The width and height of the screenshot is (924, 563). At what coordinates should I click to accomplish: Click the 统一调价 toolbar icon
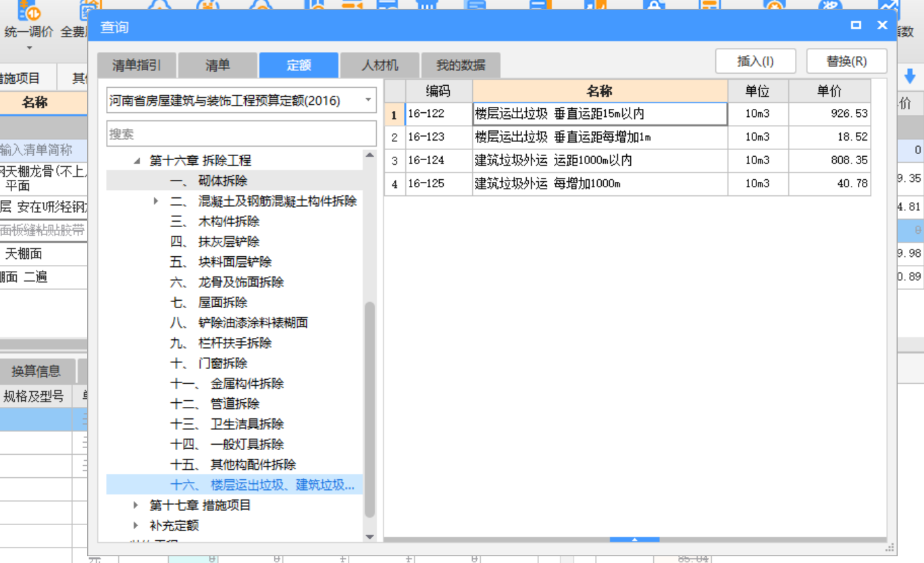coord(28,11)
